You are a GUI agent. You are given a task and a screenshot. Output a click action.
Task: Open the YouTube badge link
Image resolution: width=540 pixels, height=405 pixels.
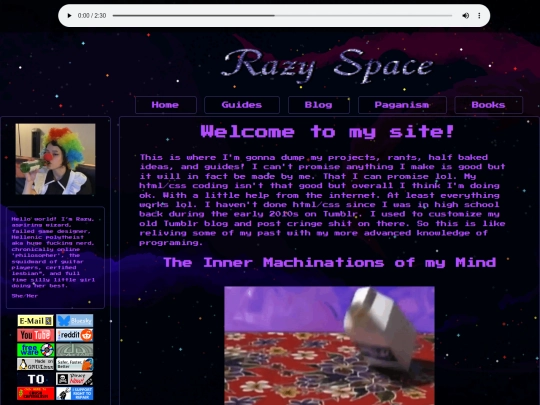pyautogui.click(x=35, y=335)
